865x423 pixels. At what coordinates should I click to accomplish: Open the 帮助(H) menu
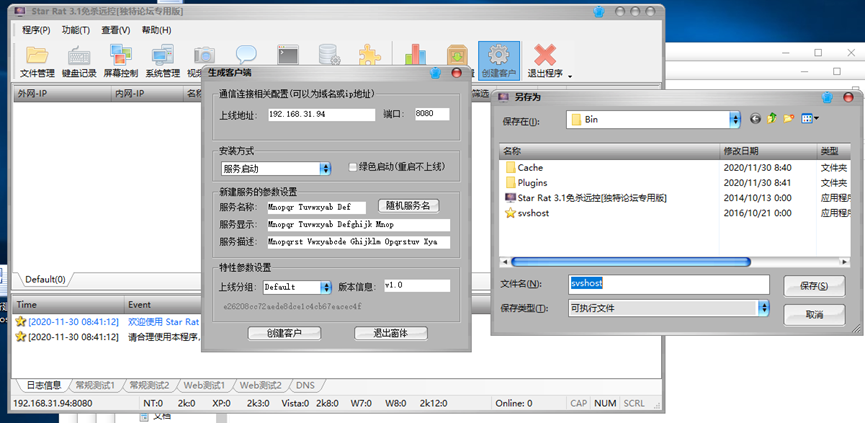pyautogui.click(x=156, y=30)
